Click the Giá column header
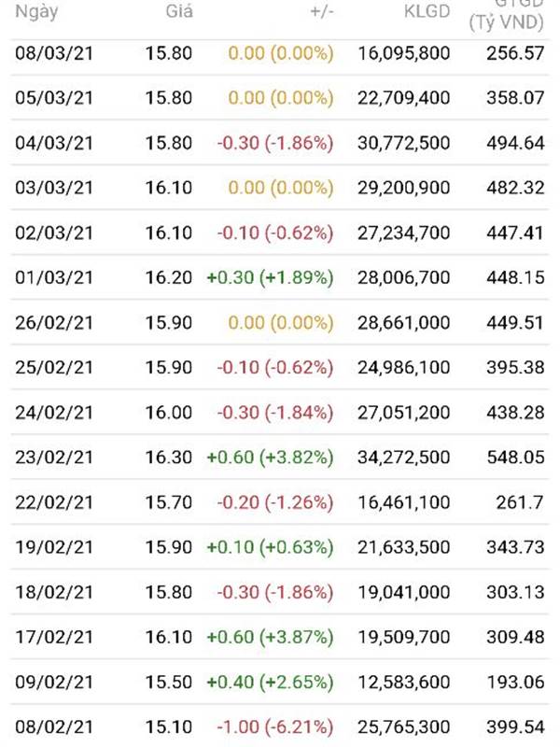Screen dimensions: 560x747 click(175, 12)
